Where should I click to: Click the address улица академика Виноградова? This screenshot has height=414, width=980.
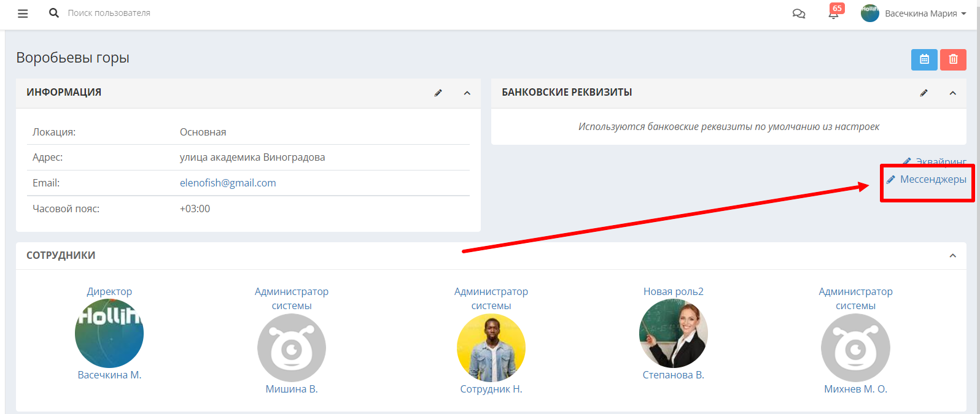(252, 157)
